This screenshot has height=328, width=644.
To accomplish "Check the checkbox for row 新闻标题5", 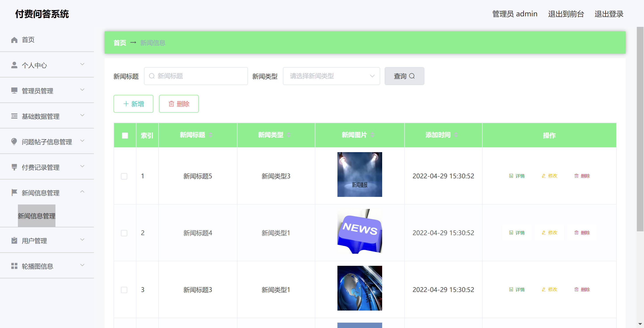I will tap(124, 176).
